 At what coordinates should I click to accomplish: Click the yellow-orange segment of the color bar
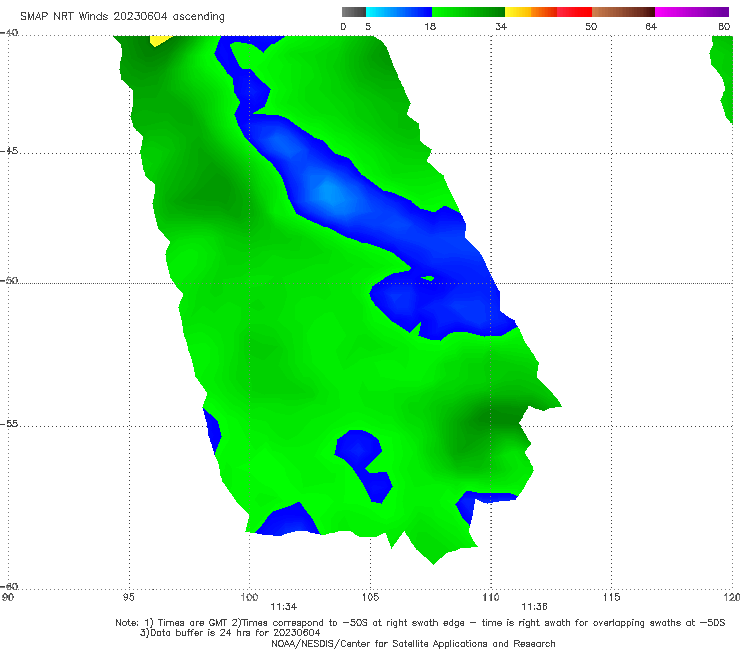click(530, 12)
